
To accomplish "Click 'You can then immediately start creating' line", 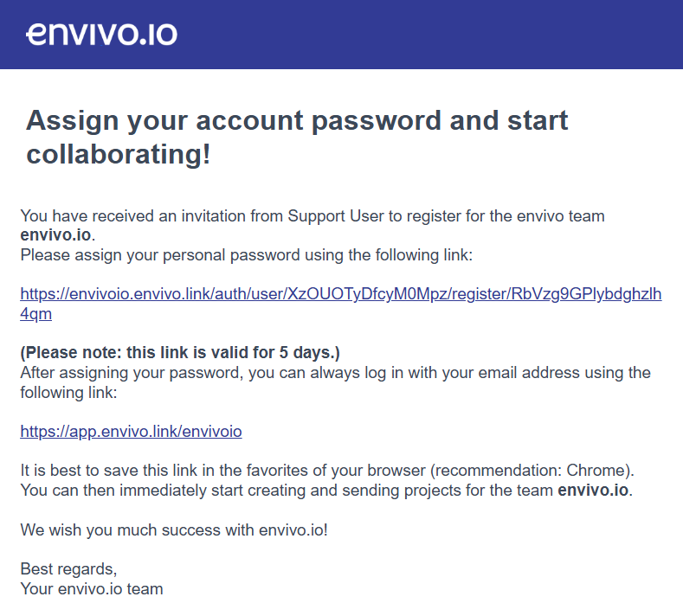I will click(326, 491).
